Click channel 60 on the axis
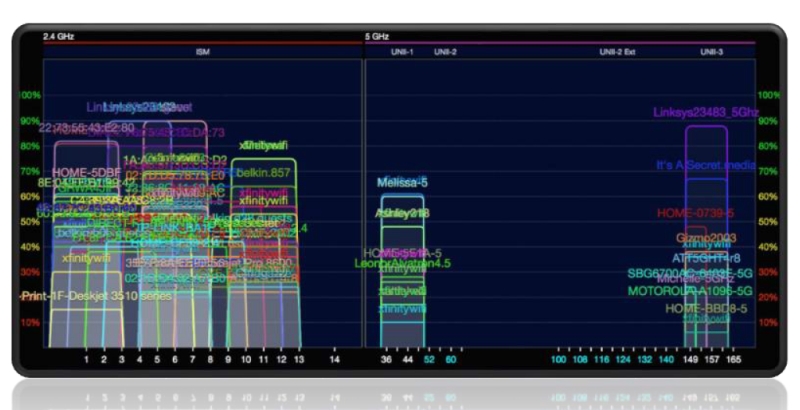This screenshot has height=410, width=800. (451, 360)
